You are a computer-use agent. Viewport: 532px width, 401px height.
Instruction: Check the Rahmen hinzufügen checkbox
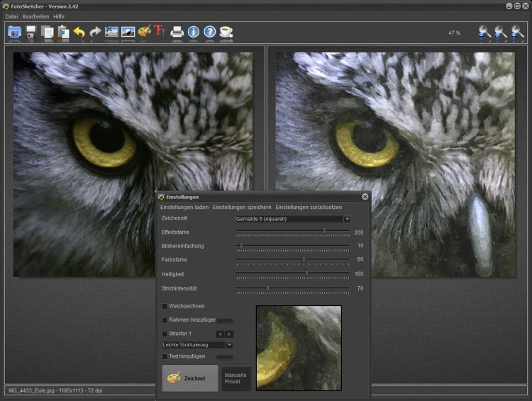(165, 320)
